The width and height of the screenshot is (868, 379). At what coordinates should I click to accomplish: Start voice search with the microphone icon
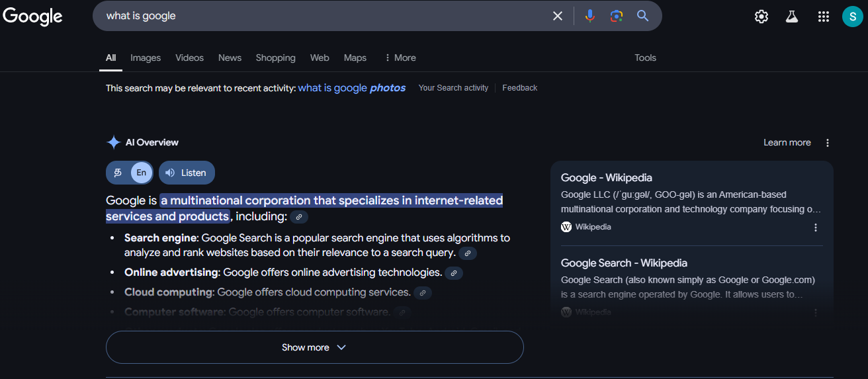pyautogui.click(x=590, y=16)
